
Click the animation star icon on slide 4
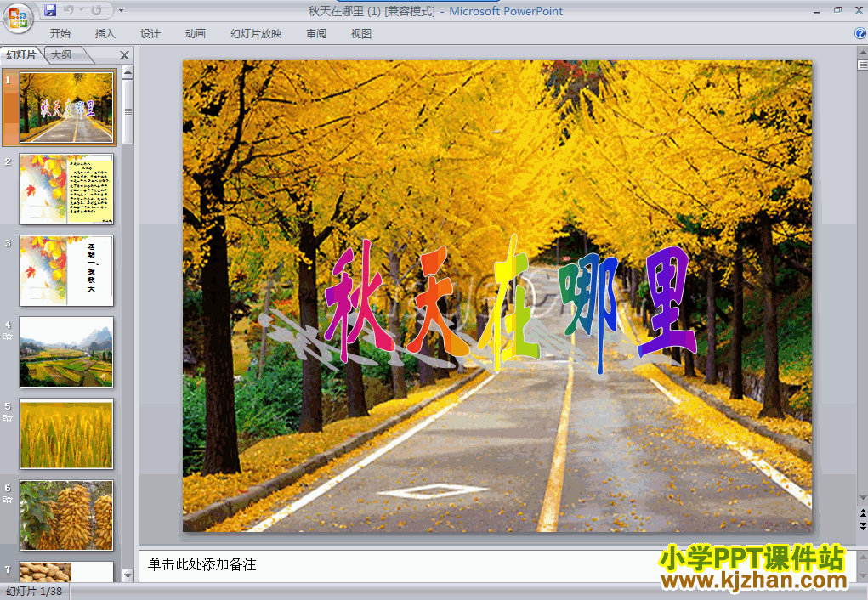(8, 337)
